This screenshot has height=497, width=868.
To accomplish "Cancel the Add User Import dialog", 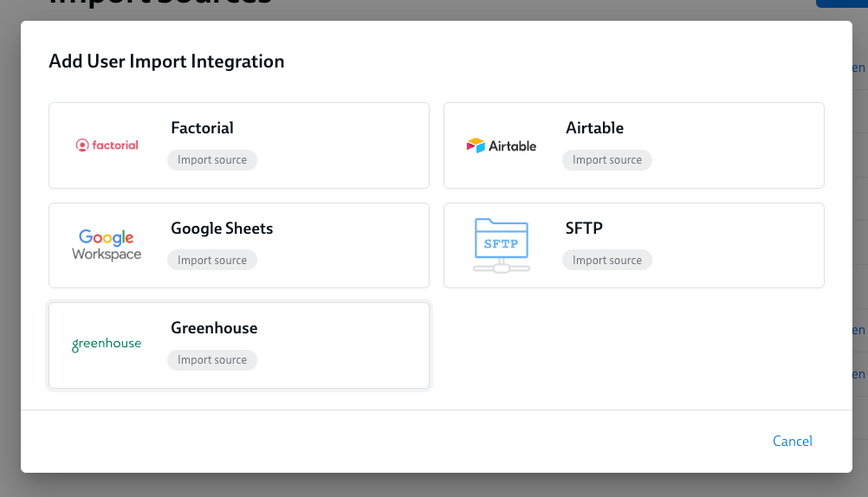I will point(792,441).
